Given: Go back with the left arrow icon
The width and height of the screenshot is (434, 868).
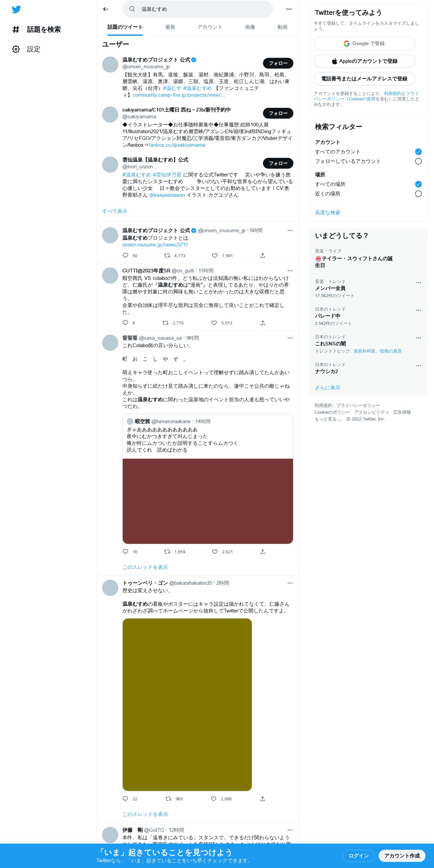Looking at the screenshot, I should pos(105,9).
